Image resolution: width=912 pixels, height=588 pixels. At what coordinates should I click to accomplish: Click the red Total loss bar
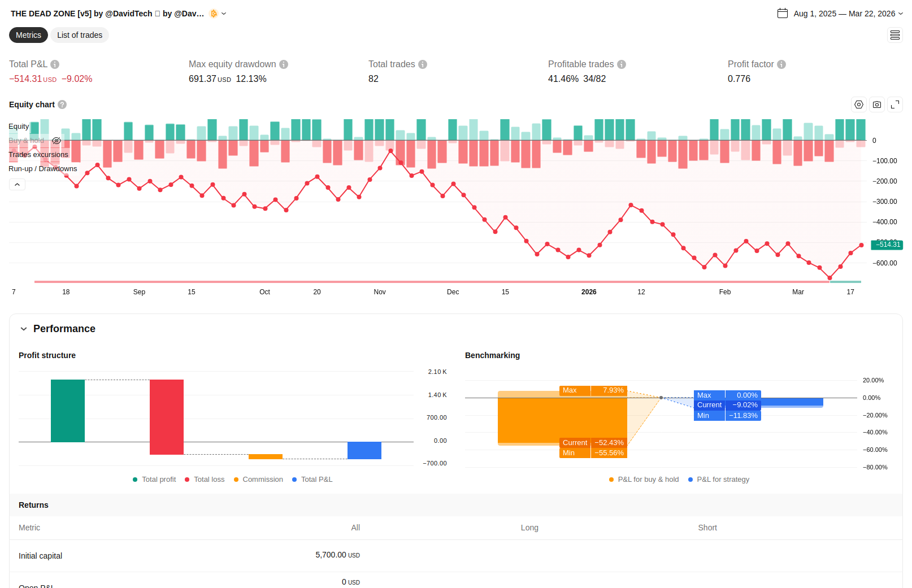point(167,417)
